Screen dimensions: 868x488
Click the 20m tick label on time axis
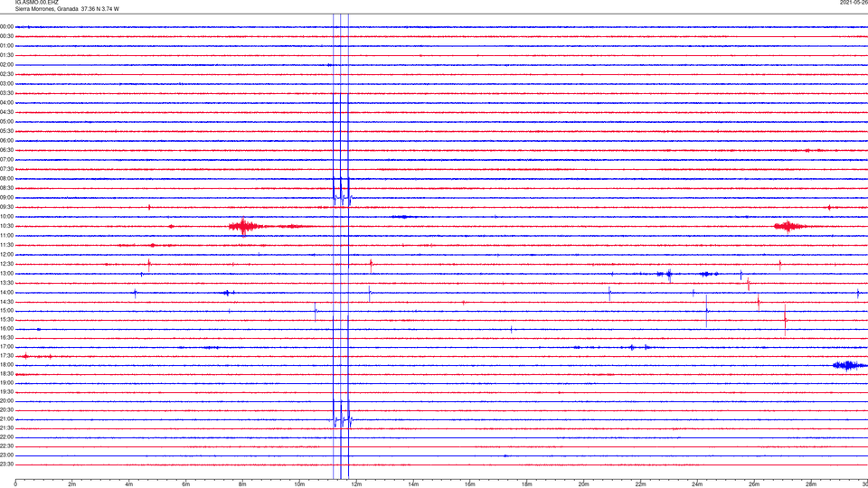[x=583, y=484]
